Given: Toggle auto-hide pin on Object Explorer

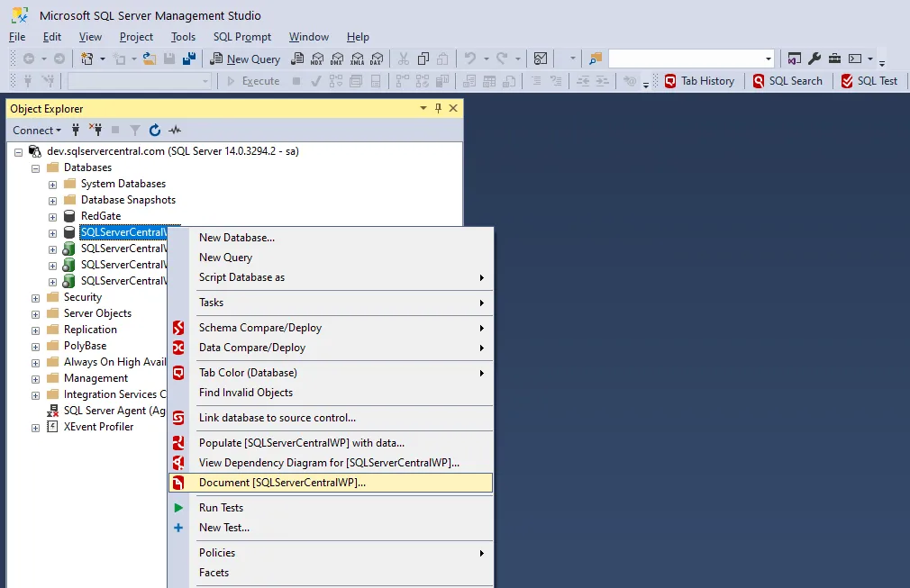Looking at the screenshot, I should (x=438, y=108).
